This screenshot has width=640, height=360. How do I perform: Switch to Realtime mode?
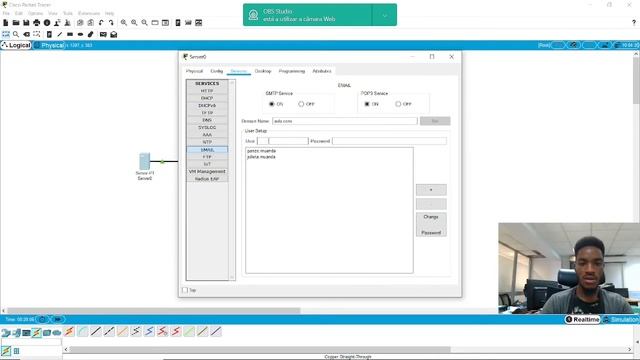point(582,319)
